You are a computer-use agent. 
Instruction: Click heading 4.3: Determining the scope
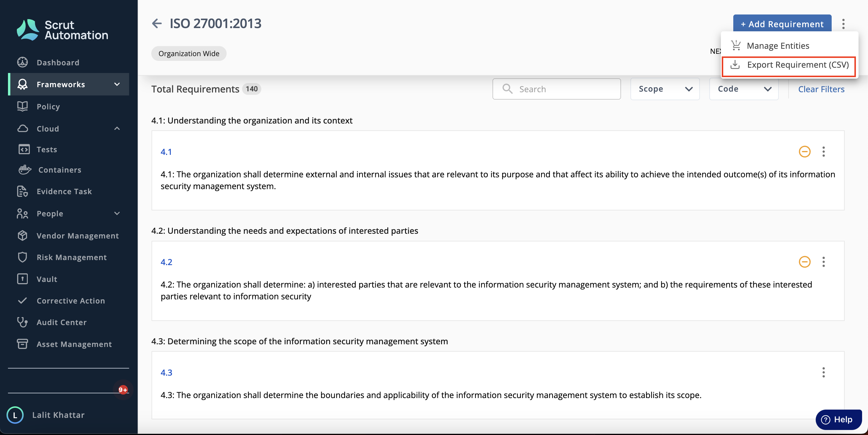[300, 341]
